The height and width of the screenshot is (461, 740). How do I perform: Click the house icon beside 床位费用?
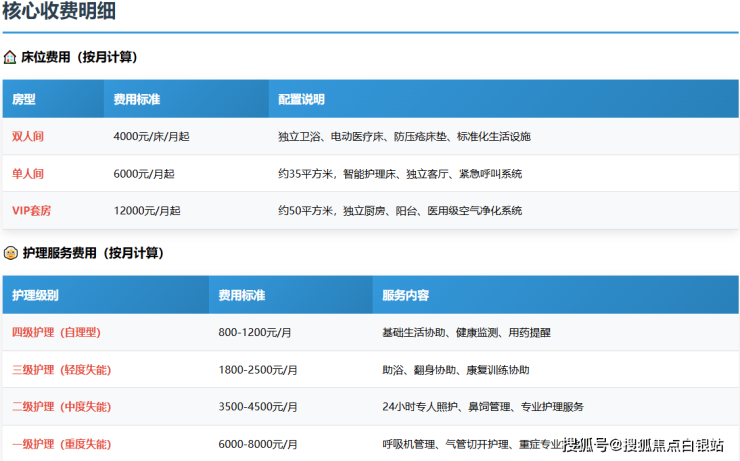(10, 57)
